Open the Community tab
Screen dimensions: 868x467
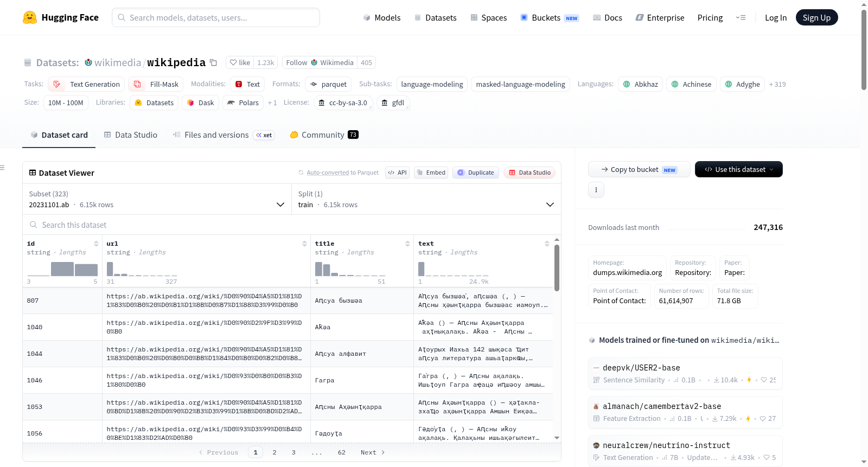coord(324,135)
